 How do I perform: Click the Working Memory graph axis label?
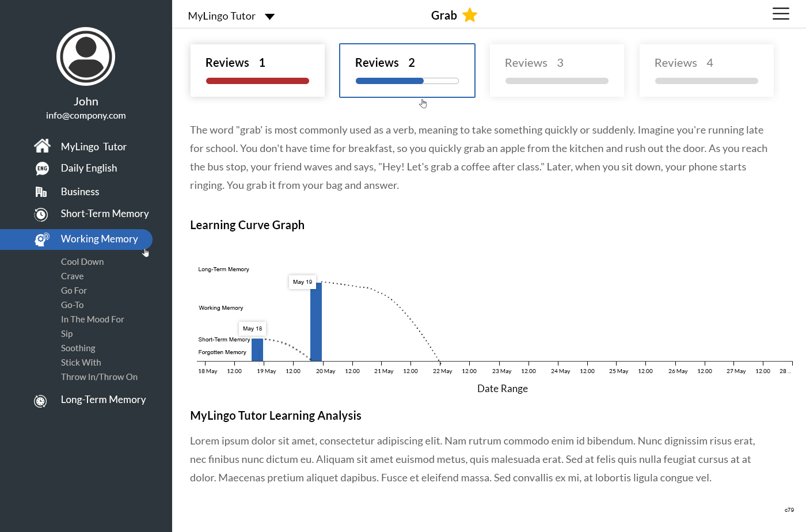pos(221,308)
